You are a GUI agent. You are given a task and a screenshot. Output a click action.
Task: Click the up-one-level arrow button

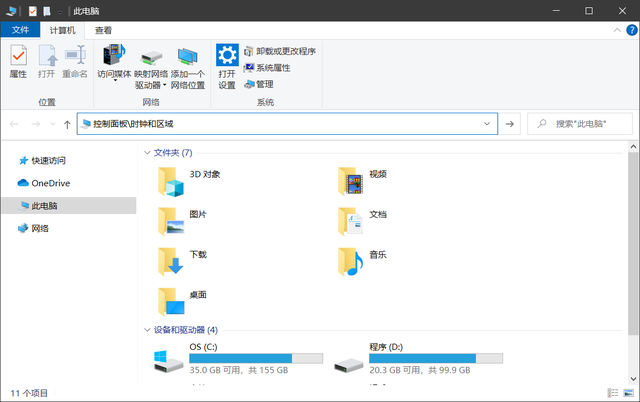(x=66, y=124)
